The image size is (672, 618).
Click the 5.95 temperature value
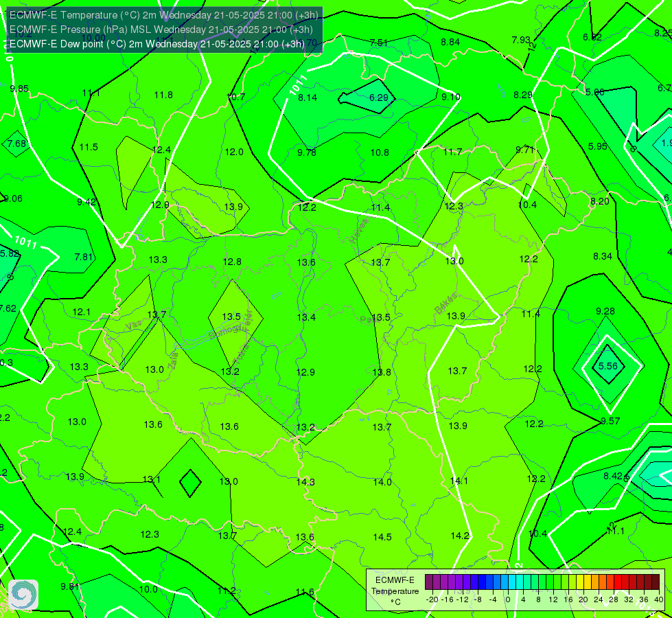[597, 146]
